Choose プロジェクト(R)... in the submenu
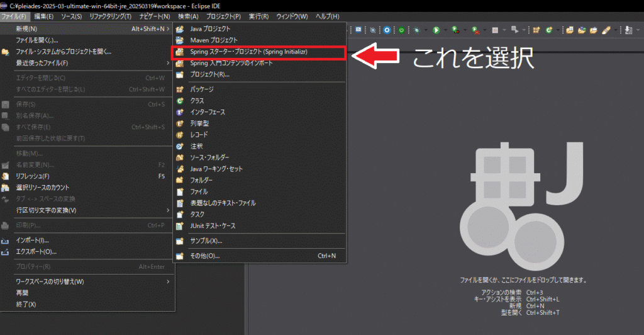This screenshot has width=644, height=335. tap(260, 74)
